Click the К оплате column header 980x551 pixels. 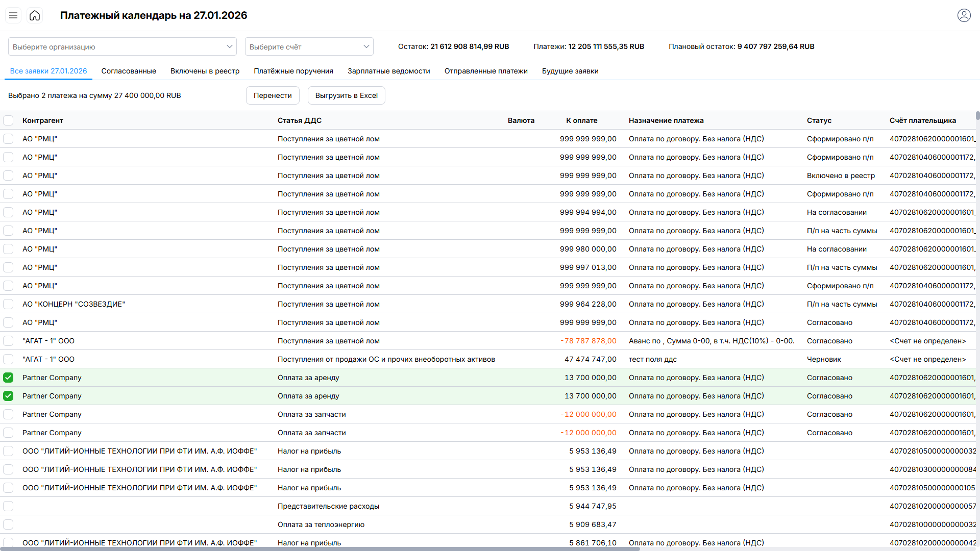[x=581, y=120]
